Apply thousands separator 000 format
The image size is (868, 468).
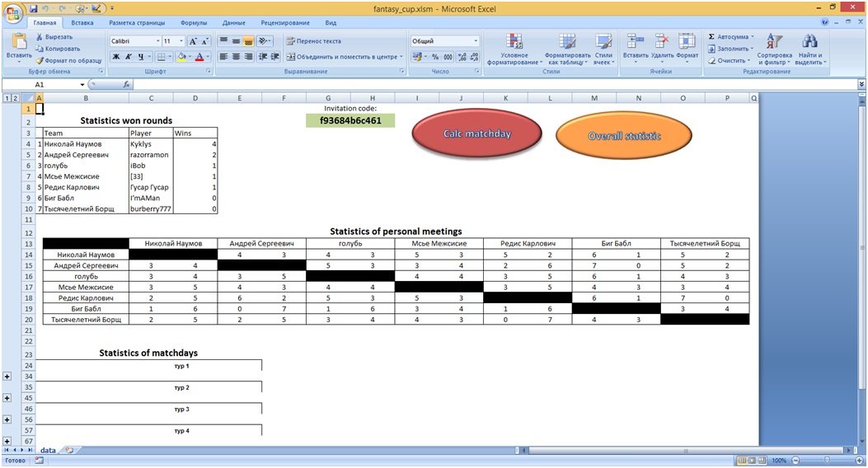tap(448, 56)
